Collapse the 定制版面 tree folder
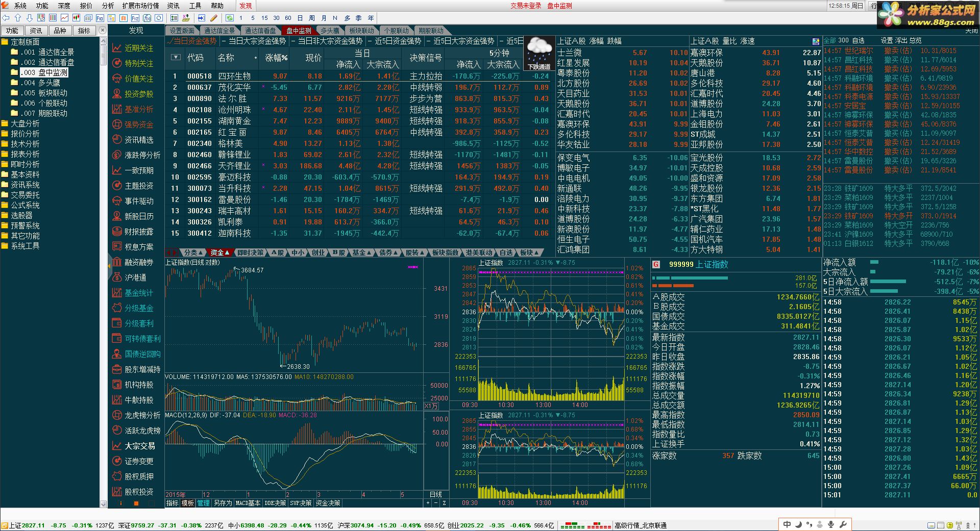The height and width of the screenshot is (531, 980). [x=20, y=42]
